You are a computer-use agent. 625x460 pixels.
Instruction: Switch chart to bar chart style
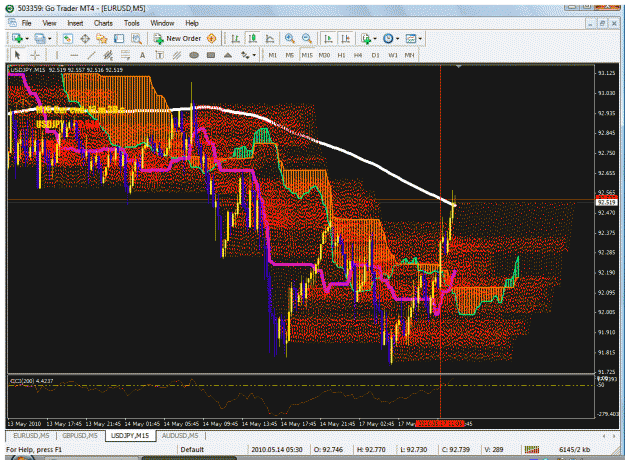point(235,39)
